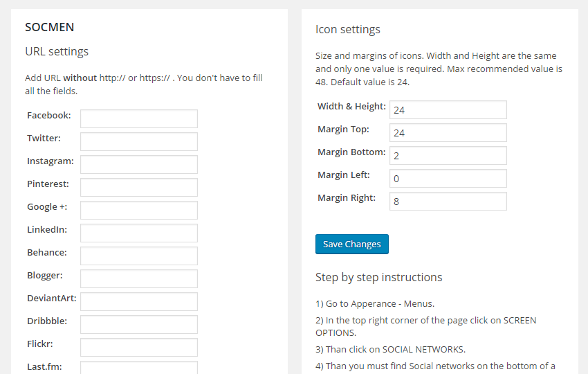Focus the Twitter URL field
The width and height of the screenshot is (588, 374).
(139, 141)
